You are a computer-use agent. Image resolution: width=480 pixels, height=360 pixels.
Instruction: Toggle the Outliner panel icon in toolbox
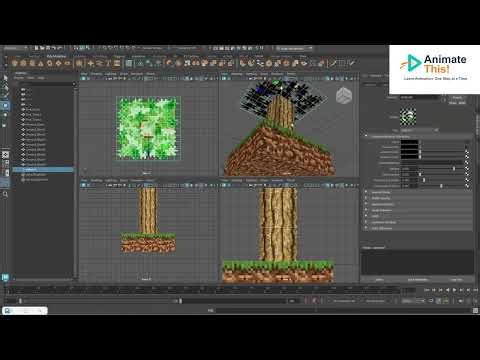5,182
